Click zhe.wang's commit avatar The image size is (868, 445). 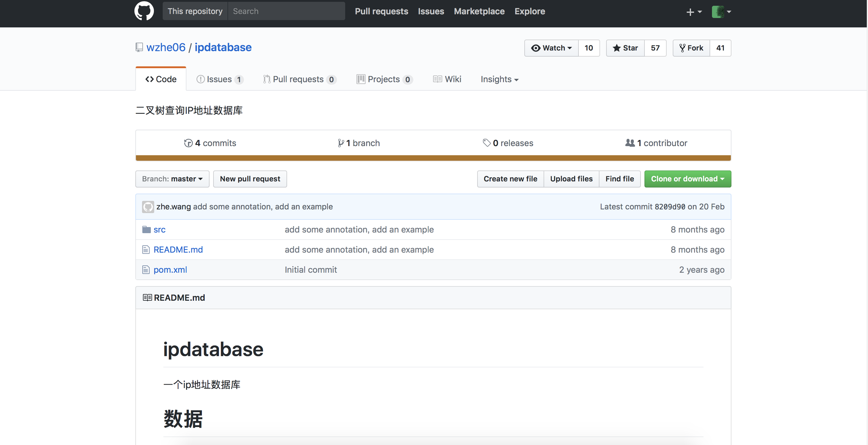148,207
